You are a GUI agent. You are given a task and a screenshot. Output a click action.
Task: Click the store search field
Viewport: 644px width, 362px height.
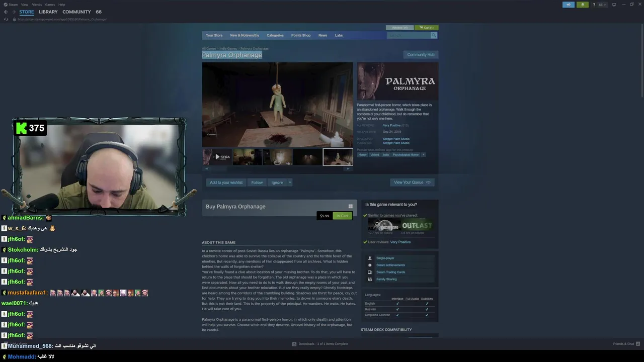(409, 35)
